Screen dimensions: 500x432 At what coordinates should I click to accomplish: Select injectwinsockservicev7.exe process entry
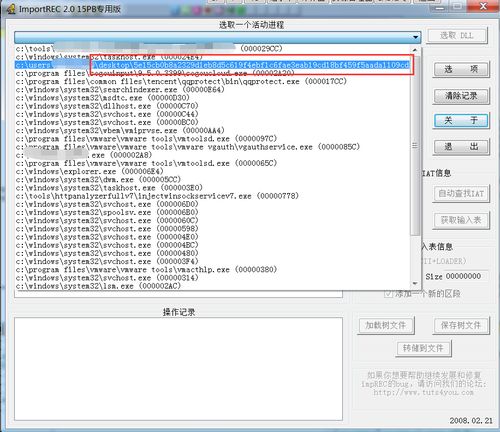[x=157, y=196]
